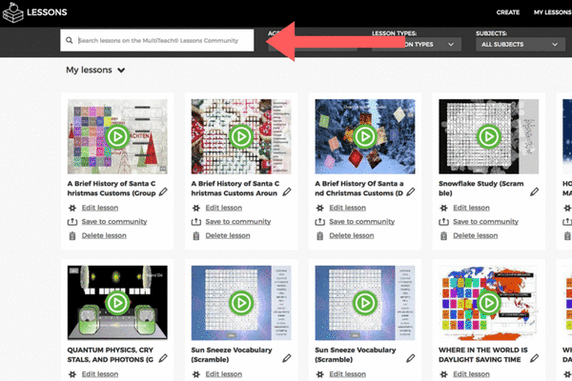Image resolution: width=572 pixels, height=381 pixels.
Task: Click Save to community for Santa Customs Aroun
Action: [x=238, y=222]
